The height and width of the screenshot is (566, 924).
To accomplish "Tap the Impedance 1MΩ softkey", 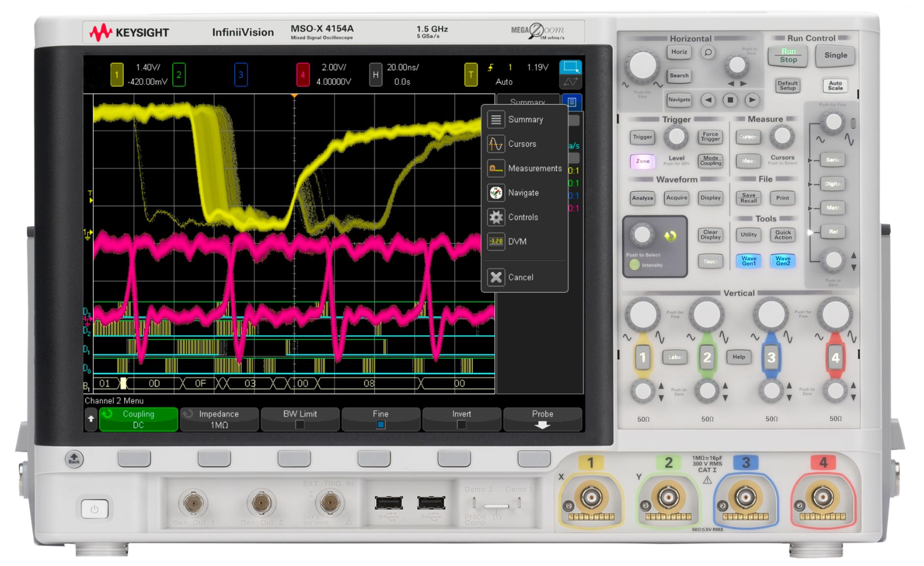I will coord(219,419).
